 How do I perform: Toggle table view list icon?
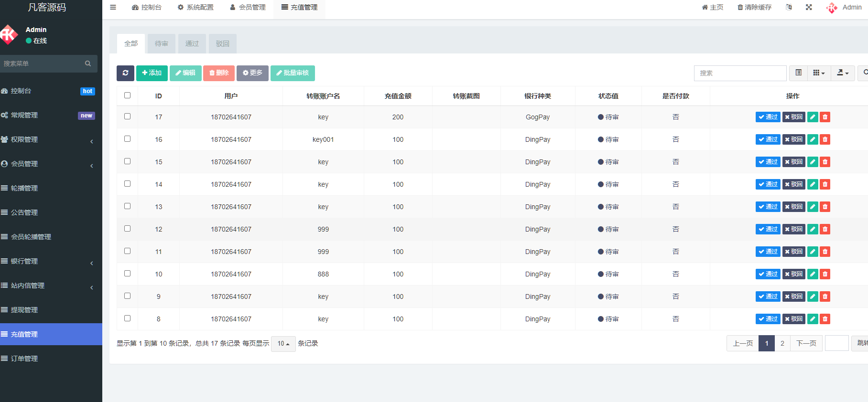(x=798, y=73)
